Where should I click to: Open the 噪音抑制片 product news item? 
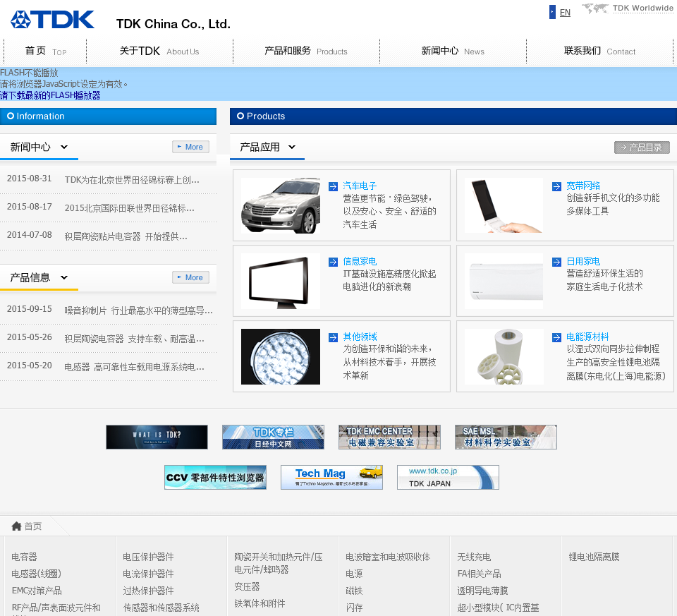point(138,310)
